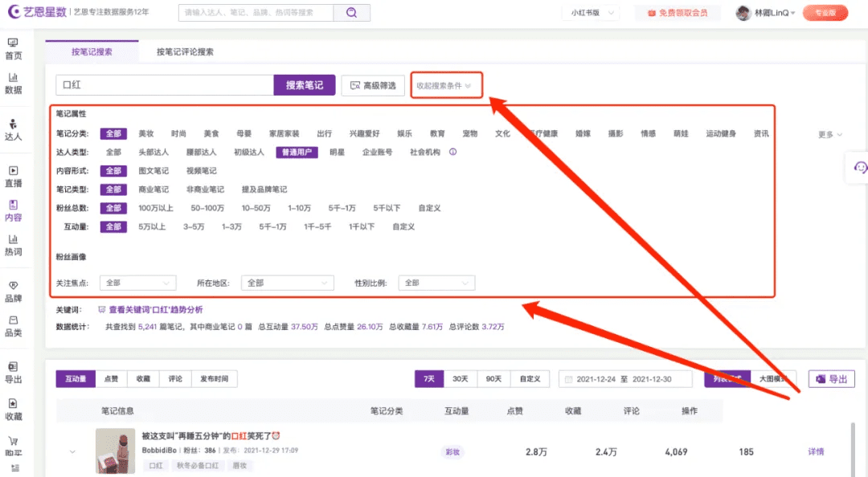Open 品牌 section in sidebar

click(14, 291)
